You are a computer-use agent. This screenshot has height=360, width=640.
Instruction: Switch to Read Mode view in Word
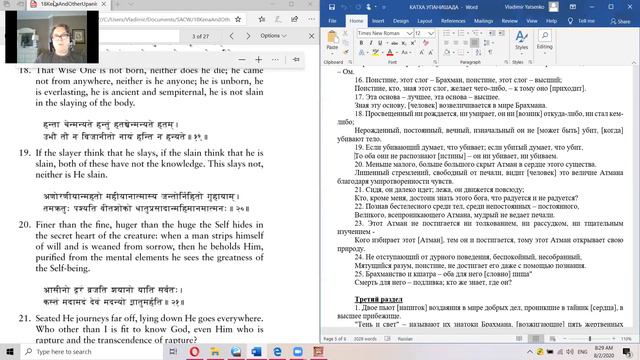coord(519,339)
